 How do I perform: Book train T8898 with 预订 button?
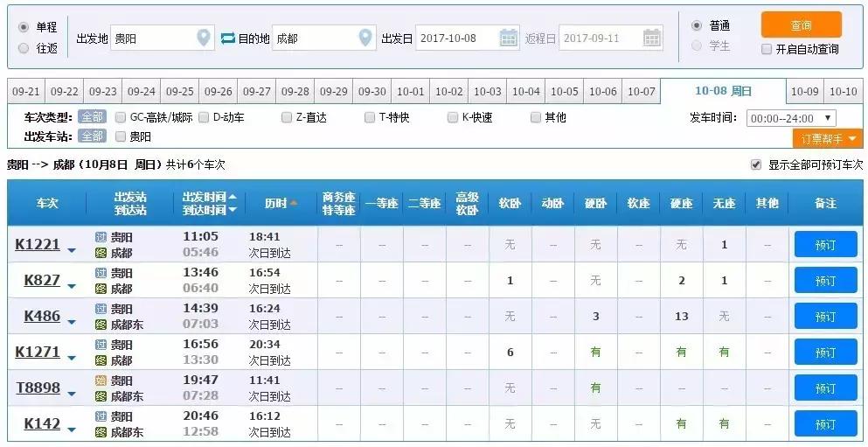pyautogui.click(x=825, y=388)
